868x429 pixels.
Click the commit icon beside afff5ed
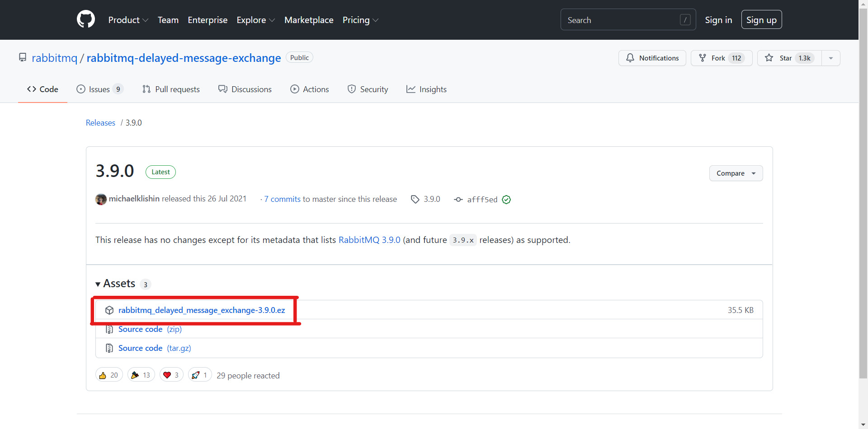pos(458,200)
